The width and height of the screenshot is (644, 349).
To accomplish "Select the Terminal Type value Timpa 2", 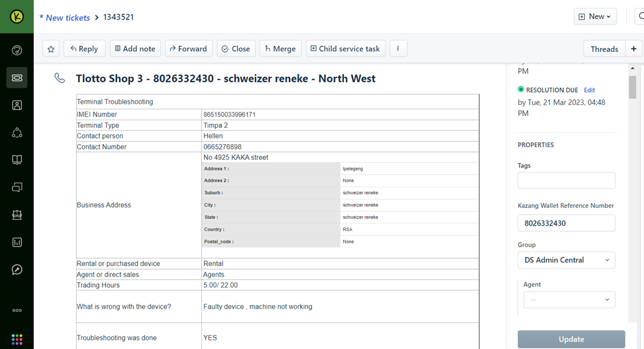I will click(x=215, y=125).
